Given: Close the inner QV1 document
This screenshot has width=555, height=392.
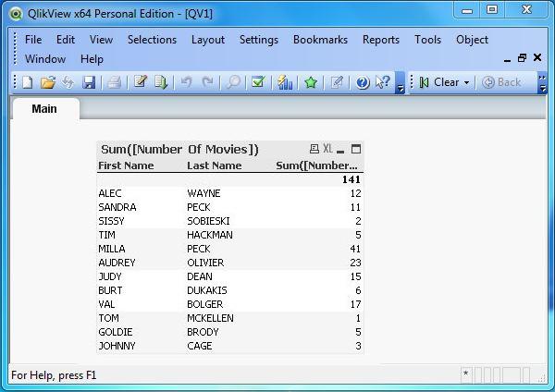Looking at the screenshot, I should (537, 57).
